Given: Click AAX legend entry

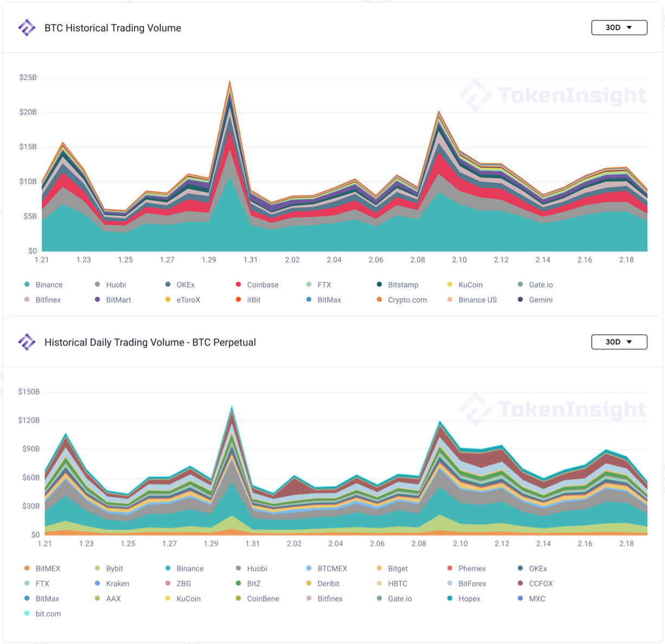Looking at the screenshot, I should (x=107, y=599).
